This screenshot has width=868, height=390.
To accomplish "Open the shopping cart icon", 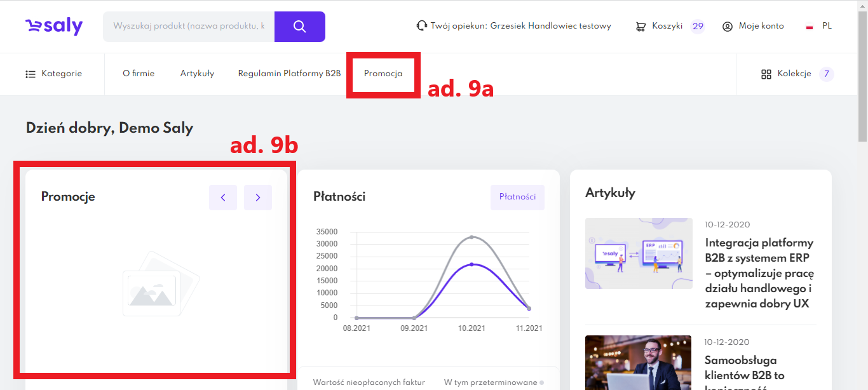I will (641, 27).
